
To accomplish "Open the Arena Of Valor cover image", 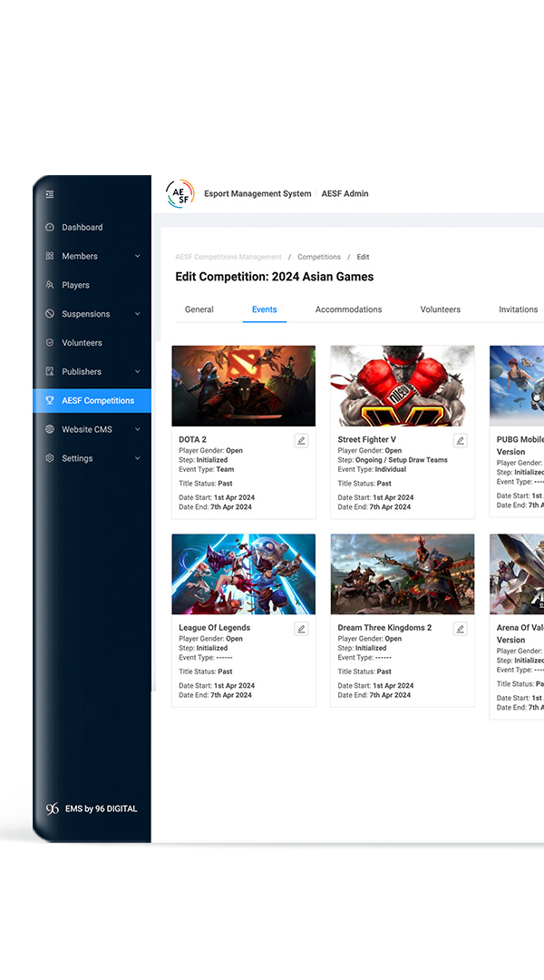I will point(517,573).
